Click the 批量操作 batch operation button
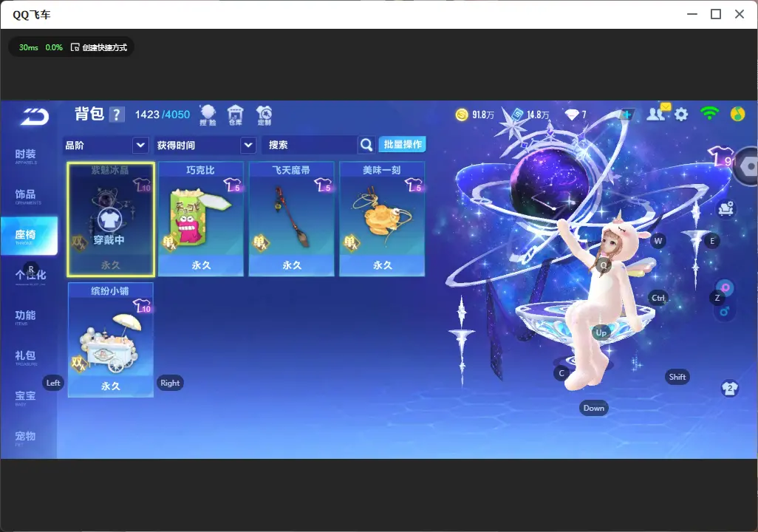The width and height of the screenshot is (758, 532). pyautogui.click(x=402, y=144)
